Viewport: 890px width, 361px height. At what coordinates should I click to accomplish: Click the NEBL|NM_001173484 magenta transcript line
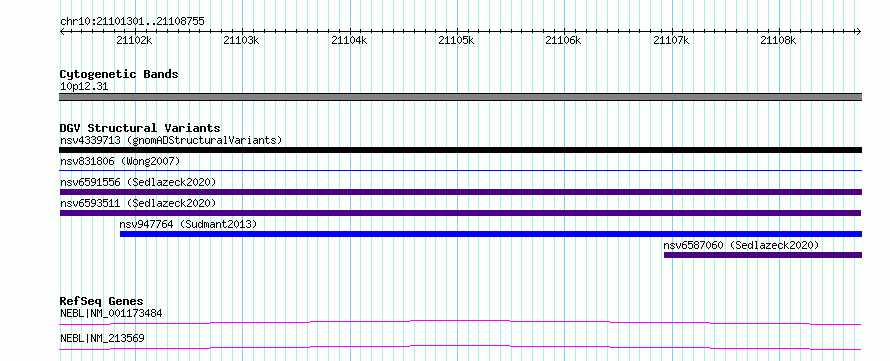click(x=460, y=322)
